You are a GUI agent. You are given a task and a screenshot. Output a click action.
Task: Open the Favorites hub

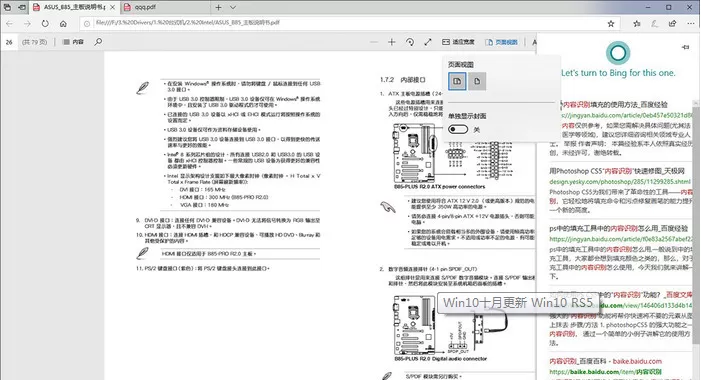click(637, 24)
